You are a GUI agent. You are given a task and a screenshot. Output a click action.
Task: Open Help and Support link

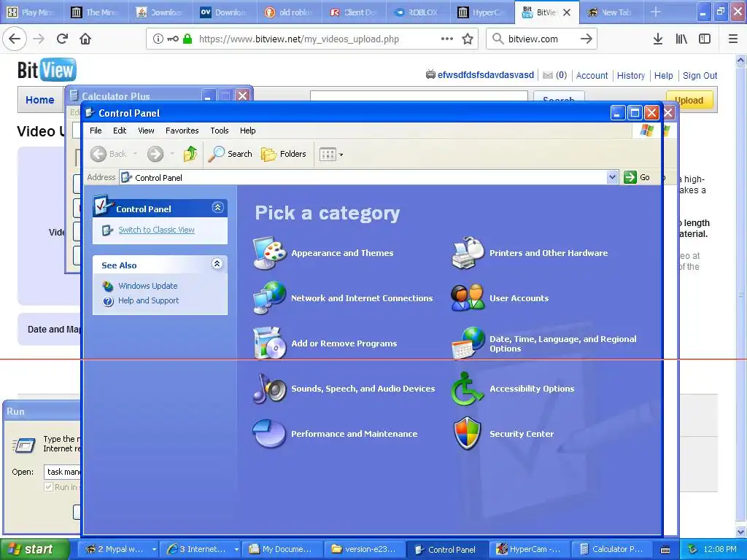pos(149,300)
